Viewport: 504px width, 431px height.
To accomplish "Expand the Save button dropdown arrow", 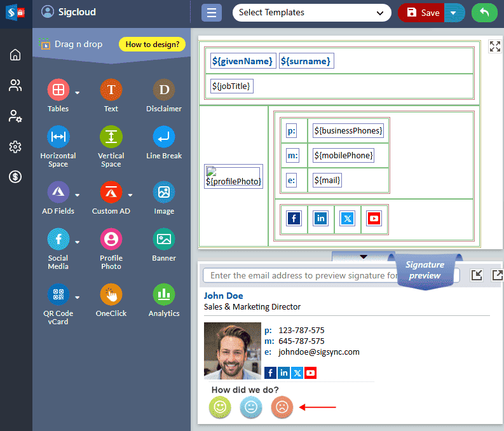I will click(453, 13).
